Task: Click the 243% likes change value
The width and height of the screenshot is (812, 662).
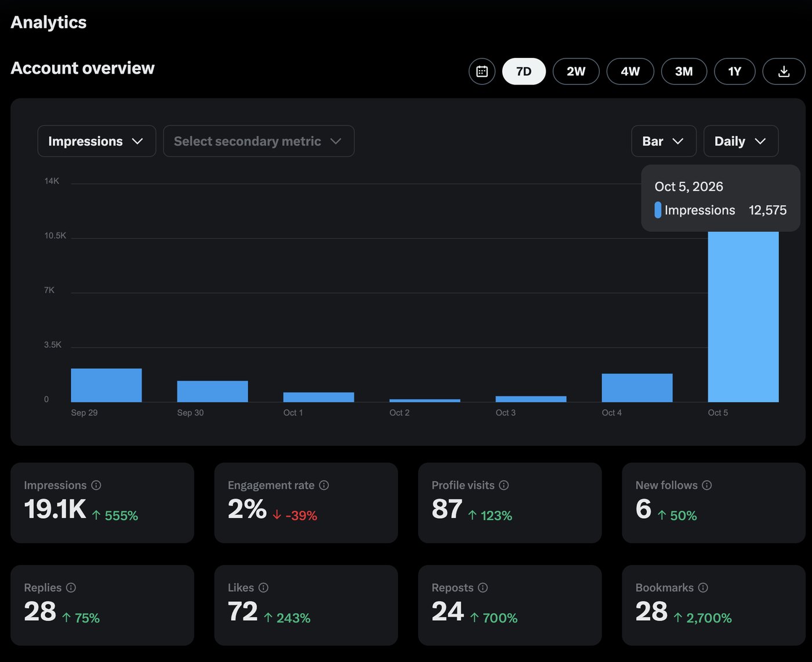Action: [293, 618]
